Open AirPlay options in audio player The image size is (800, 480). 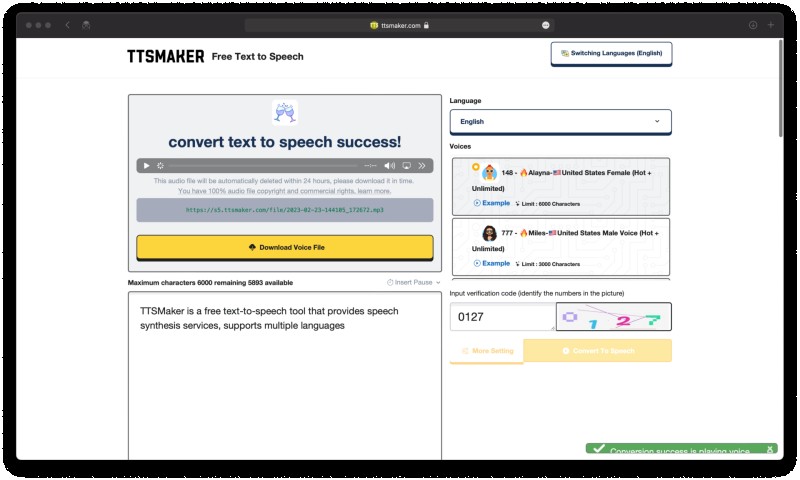click(x=407, y=166)
